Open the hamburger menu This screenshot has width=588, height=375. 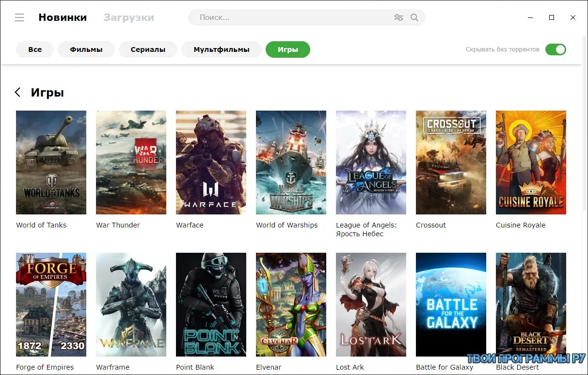(x=19, y=17)
